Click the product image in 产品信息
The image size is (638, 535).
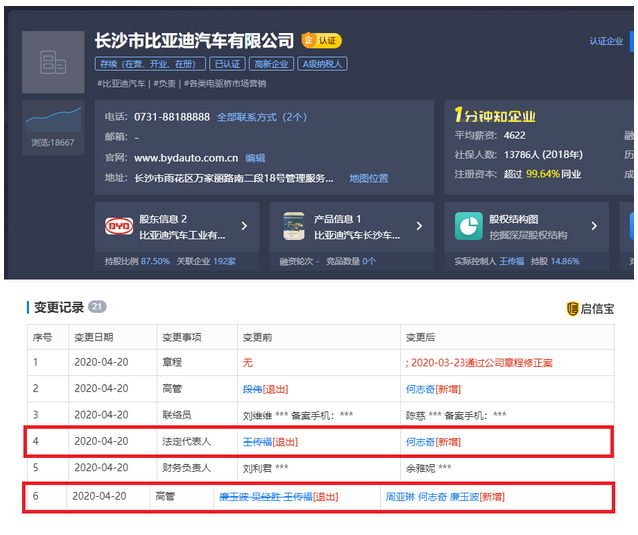coord(294,226)
